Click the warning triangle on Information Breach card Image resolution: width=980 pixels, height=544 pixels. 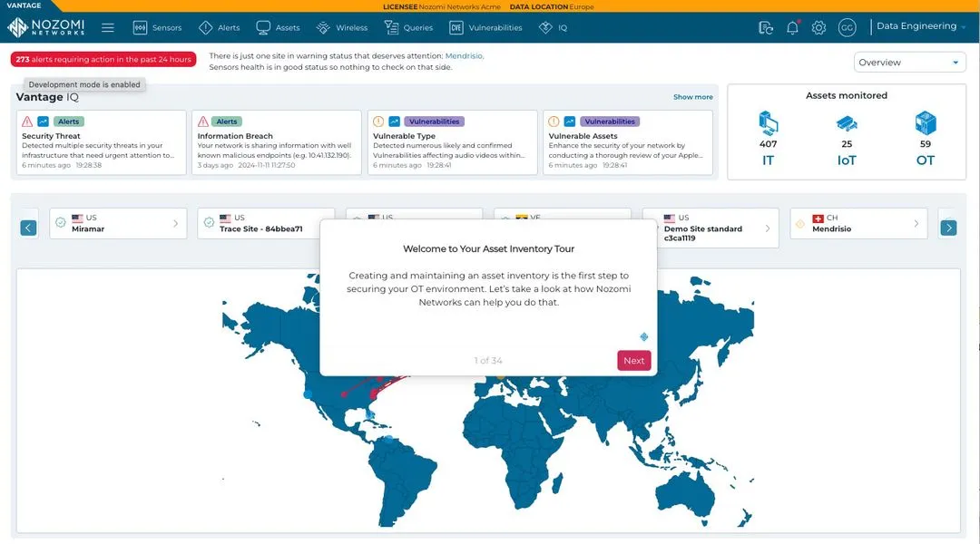203,121
